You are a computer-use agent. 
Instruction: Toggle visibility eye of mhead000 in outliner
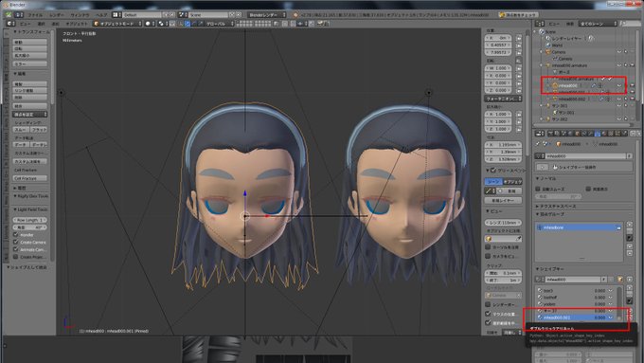point(619,85)
